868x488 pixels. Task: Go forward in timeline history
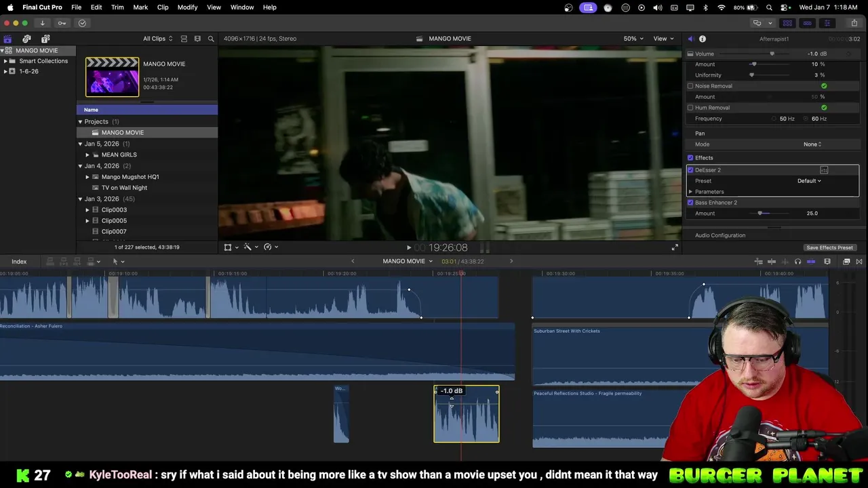coord(511,261)
